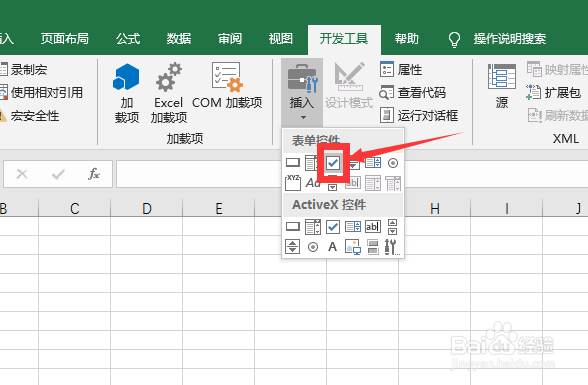
Task: Insert an ActiveX Option Button
Action: [312, 247]
